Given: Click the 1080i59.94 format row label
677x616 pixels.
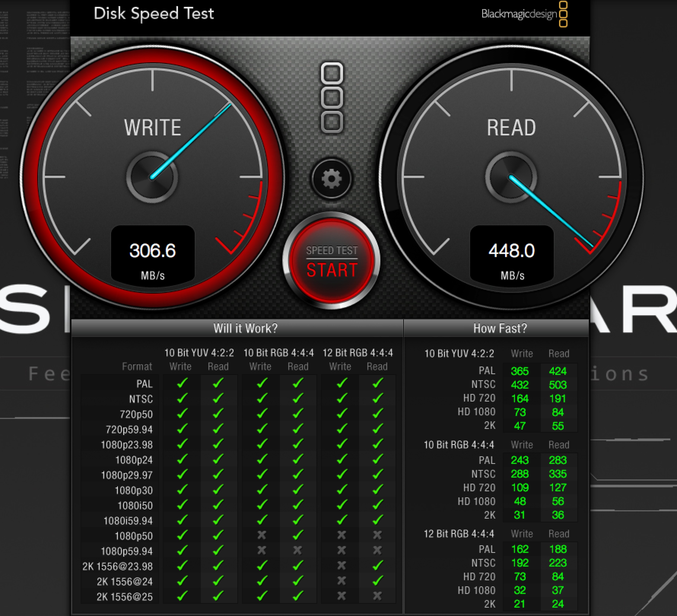Looking at the screenshot, I should (128, 521).
